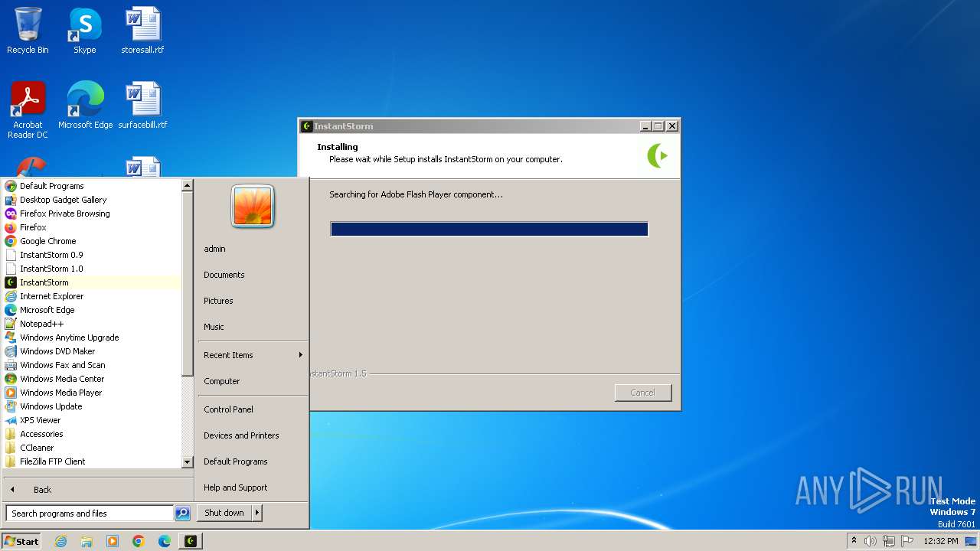Open Windows Media Center

(92, 379)
